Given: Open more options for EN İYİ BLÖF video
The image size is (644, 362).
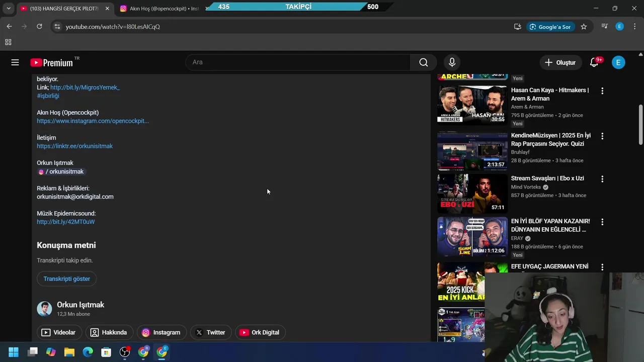Looking at the screenshot, I should coord(602,222).
